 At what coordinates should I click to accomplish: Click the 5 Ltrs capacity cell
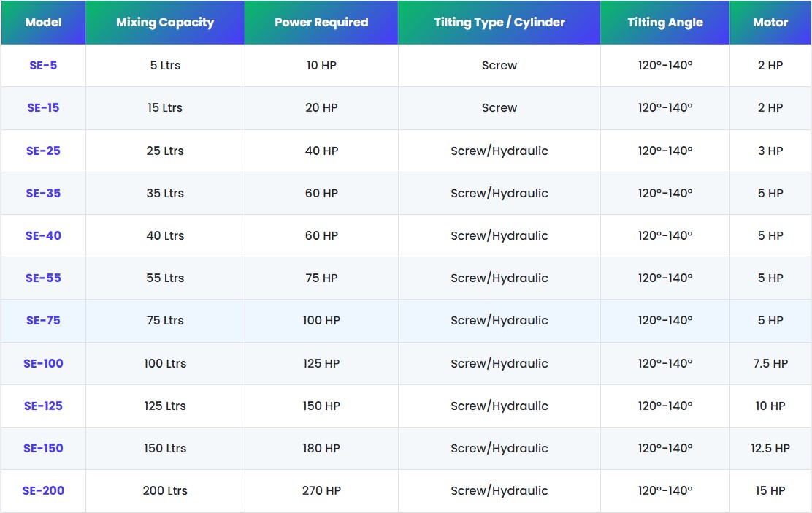point(165,65)
